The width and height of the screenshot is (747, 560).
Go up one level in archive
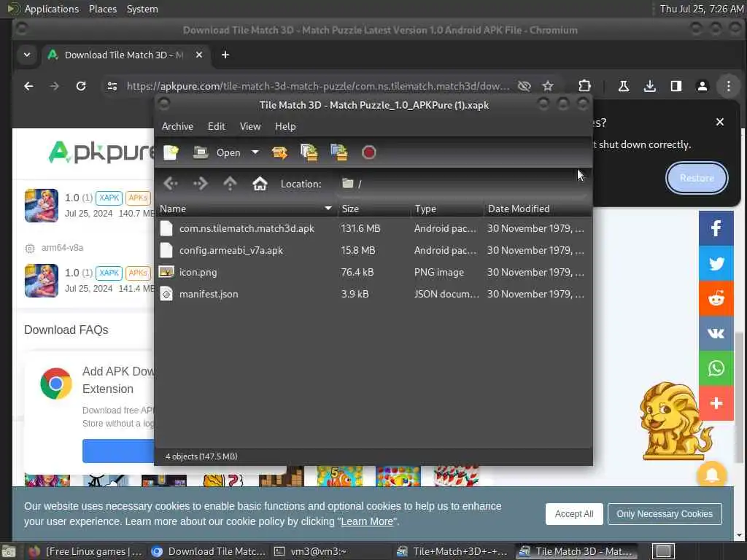coord(230,183)
